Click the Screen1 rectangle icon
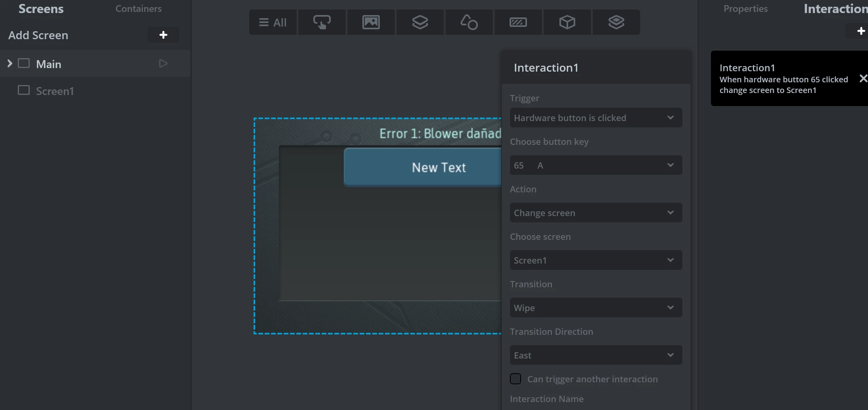This screenshot has width=868, height=410. (24, 90)
